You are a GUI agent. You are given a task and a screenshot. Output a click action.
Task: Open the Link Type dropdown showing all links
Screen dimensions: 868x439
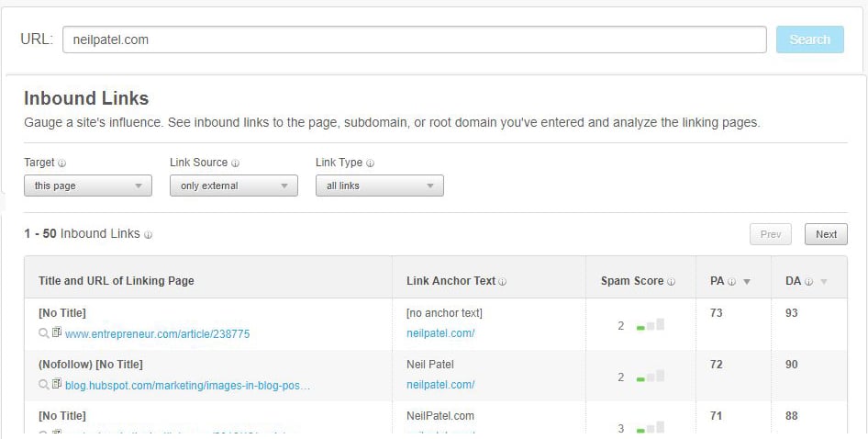[380, 186]
